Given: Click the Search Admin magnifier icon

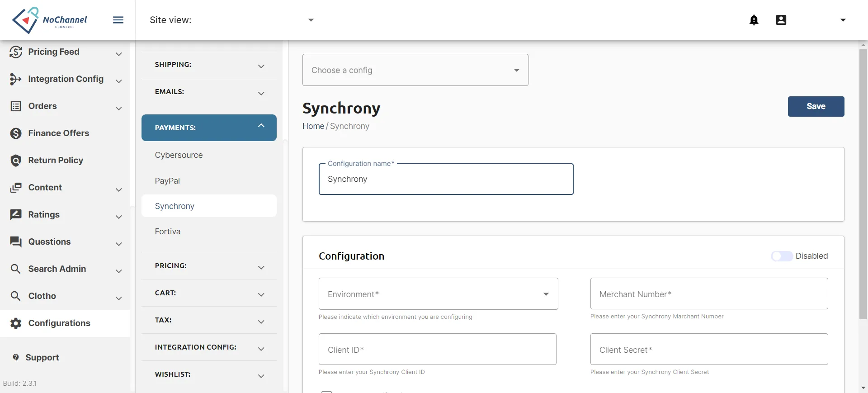Looking at the screenshot, I should [16, 269].
